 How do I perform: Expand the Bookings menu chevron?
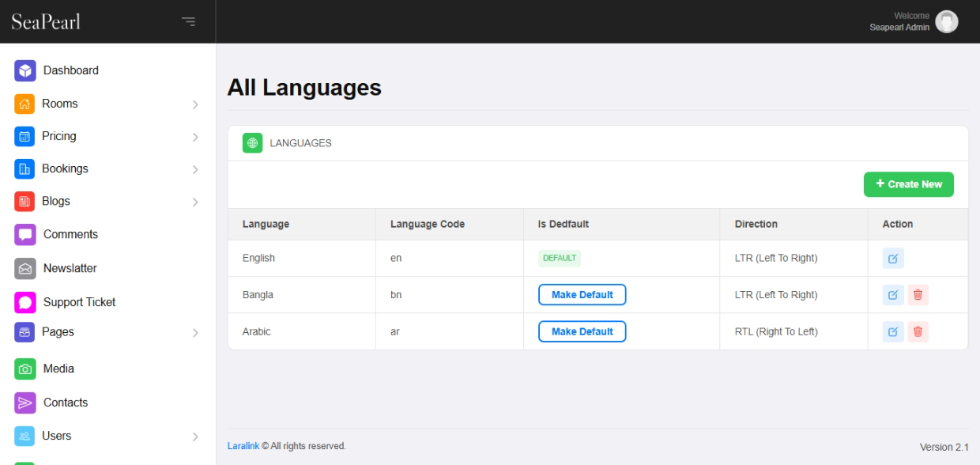(195, 169)
